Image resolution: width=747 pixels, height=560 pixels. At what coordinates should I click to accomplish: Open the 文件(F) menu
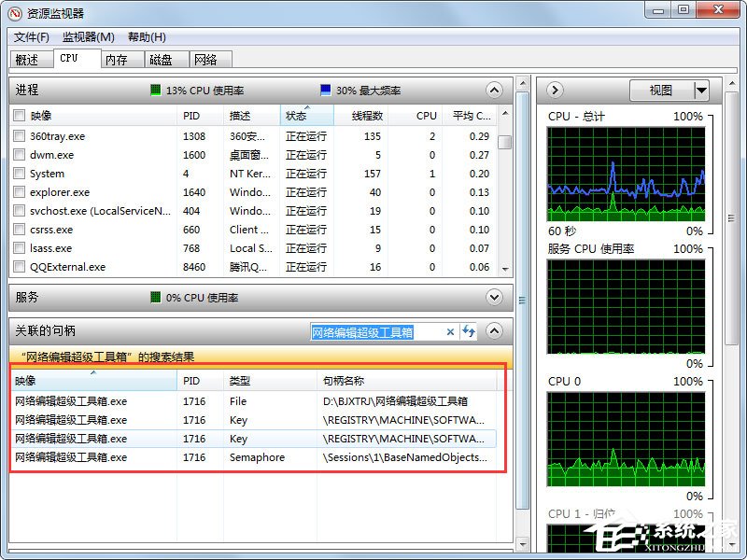tap(31, 37)
